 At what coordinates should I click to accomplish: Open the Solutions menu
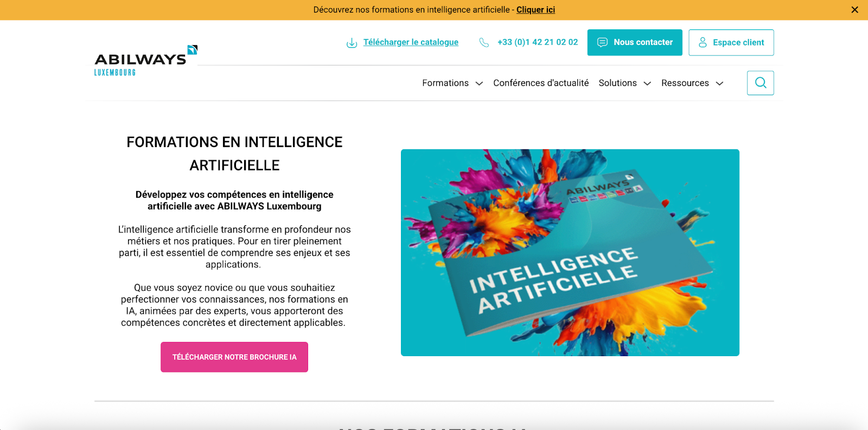(x=617, y=83)
